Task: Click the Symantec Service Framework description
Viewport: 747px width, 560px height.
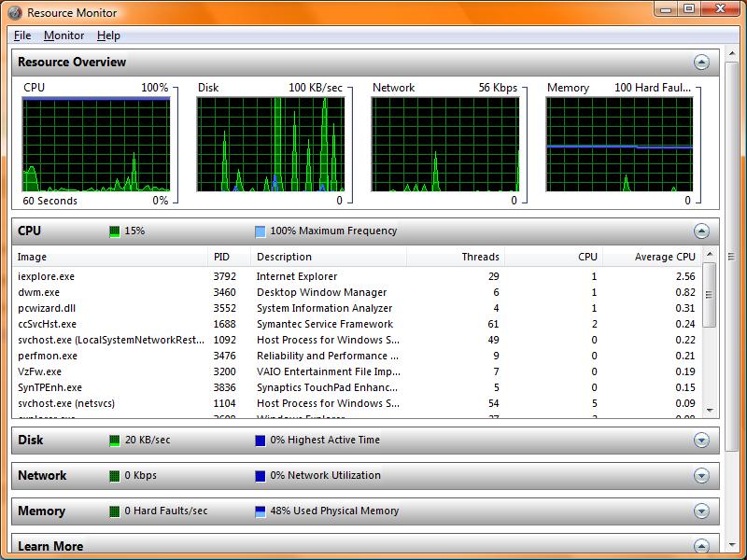Action: pyautogui.click(x=325, y=324)
